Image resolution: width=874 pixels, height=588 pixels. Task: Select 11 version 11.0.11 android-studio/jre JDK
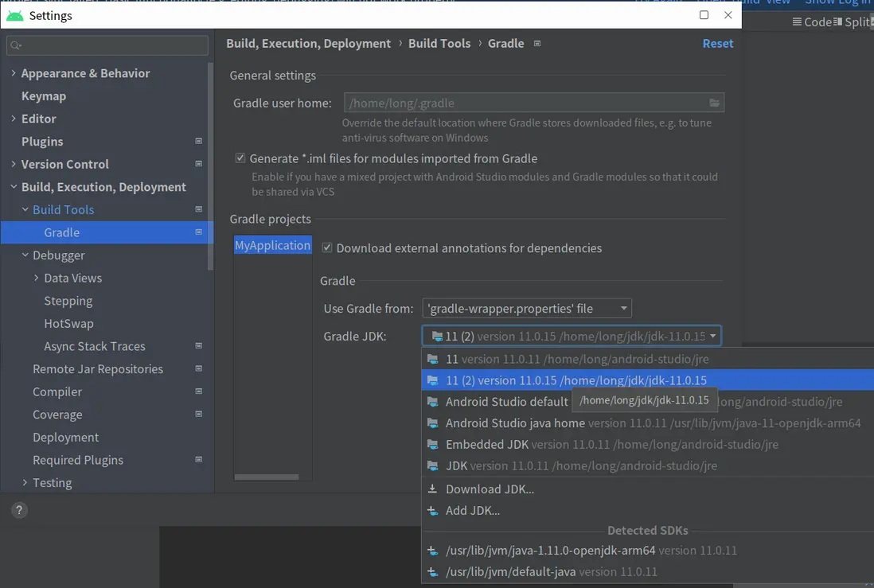648,359
